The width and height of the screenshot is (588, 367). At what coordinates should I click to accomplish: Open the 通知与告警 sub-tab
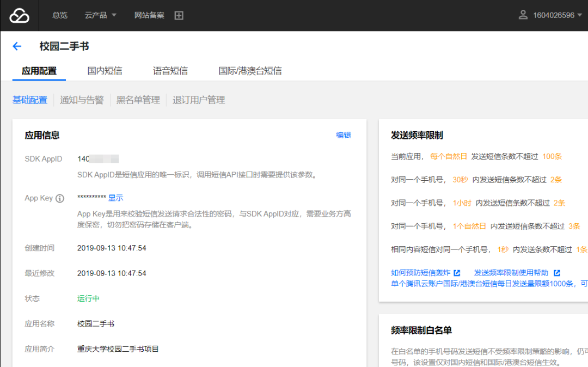[x=82, y=100]
